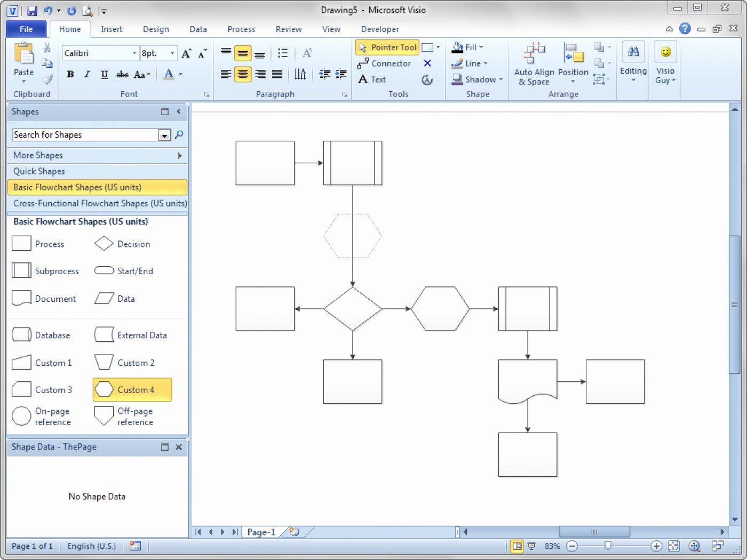747x560 pixels.
Task: Go to the Developer tab
Action: pos(380,29)
